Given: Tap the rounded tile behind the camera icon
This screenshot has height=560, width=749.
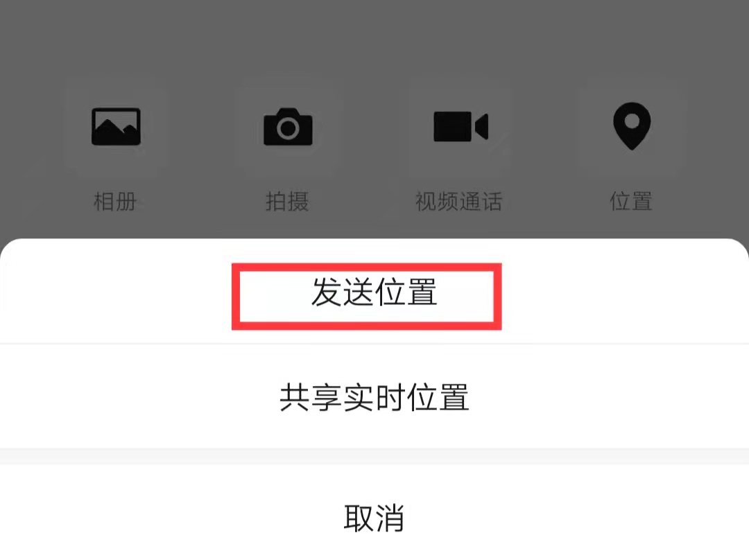Looking at the screenshot, I should tap(288, 127).
